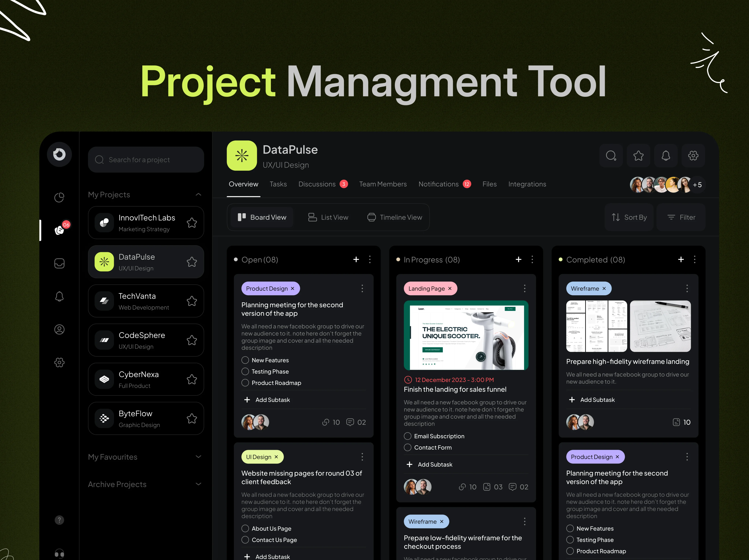749x560 pixels.
Task: Switch to the Tasks tab
Action: pos(278,184)
